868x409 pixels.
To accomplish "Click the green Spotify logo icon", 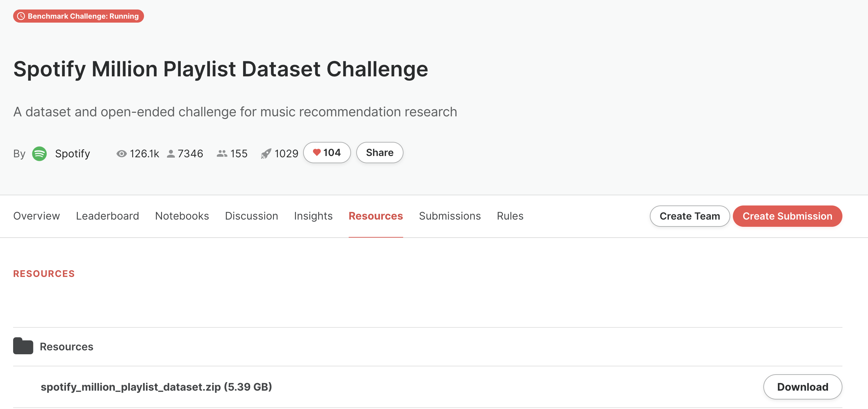I will coord(39,153).
